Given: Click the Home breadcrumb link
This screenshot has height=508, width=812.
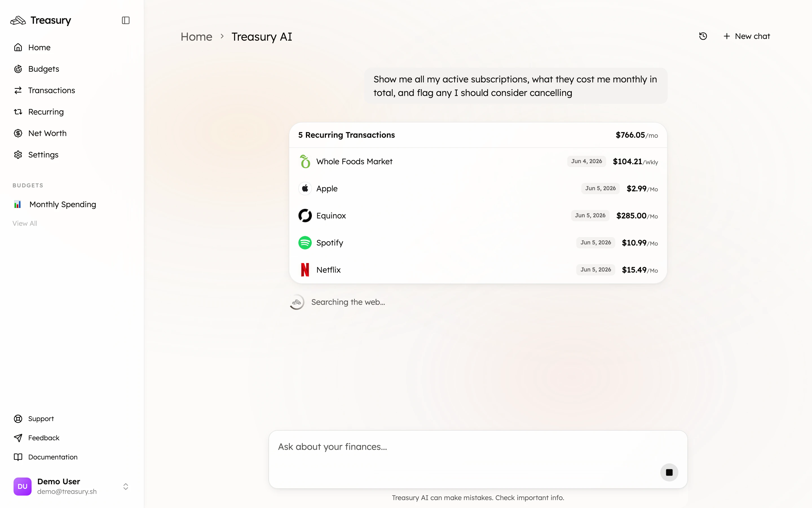Looking at the screenshot, I should pyautogui.click(x=196, y=37).
